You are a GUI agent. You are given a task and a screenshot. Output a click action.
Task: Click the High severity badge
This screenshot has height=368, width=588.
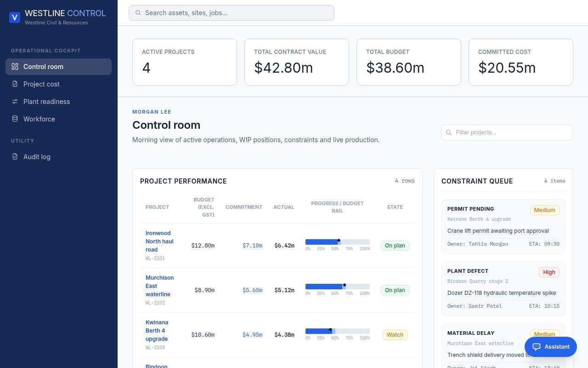point(549,272)
